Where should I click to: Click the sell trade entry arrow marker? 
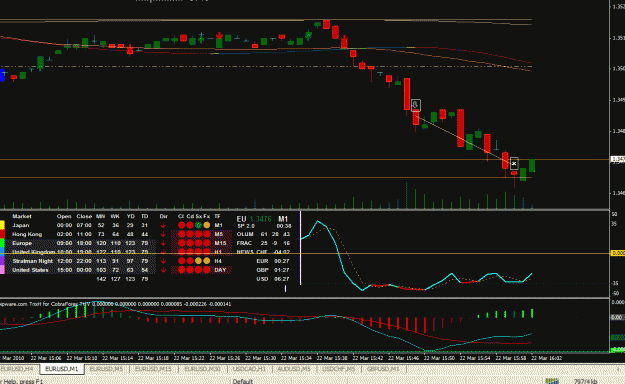point(415,105)
